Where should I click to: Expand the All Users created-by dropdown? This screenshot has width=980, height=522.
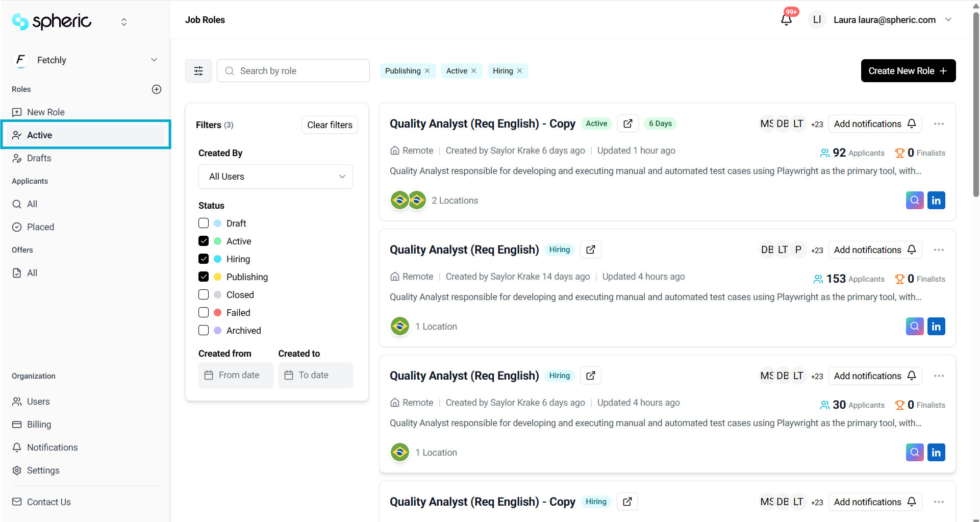click(x=275, y=177)
